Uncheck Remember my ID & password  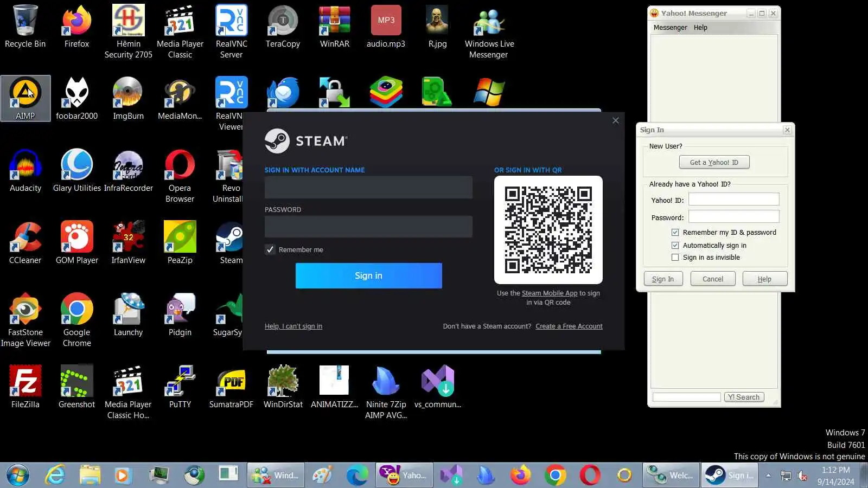pyautogui.click(x=675, y=232)
